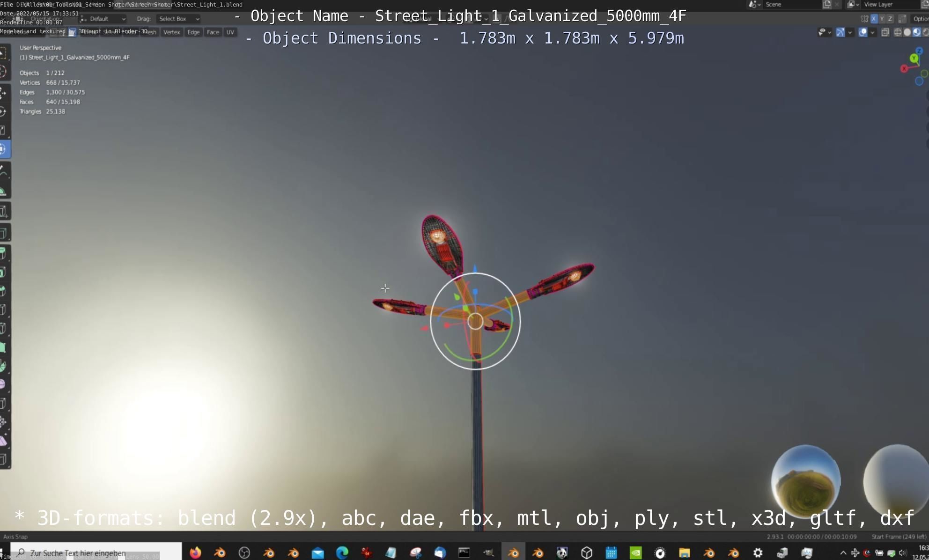Open the Face menu
This screenshot has width=929, height=560.
213,32
